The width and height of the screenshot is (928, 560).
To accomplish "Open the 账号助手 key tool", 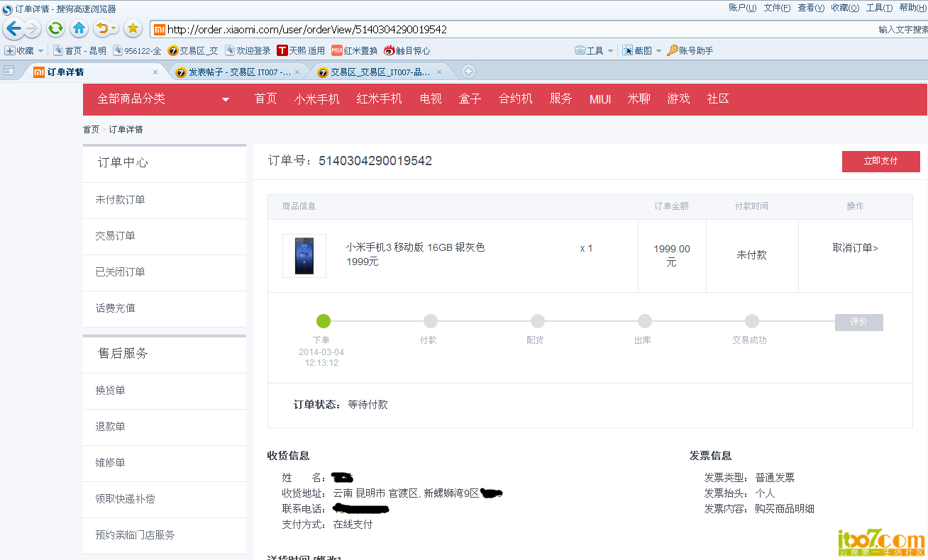I will [690, 51].
